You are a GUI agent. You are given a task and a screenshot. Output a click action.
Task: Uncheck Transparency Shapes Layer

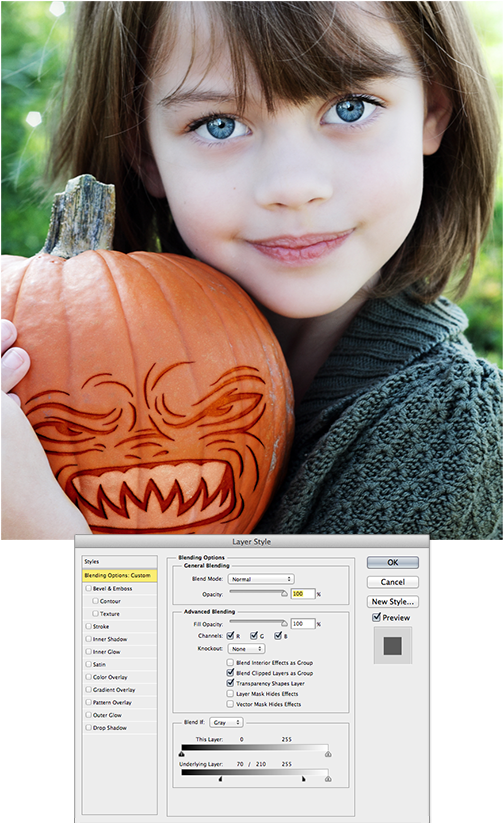(x=230, y=683)
